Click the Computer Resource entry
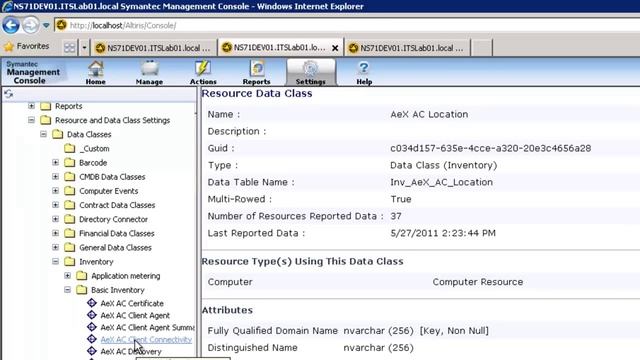The image size is (640, 360). (478, 282)
